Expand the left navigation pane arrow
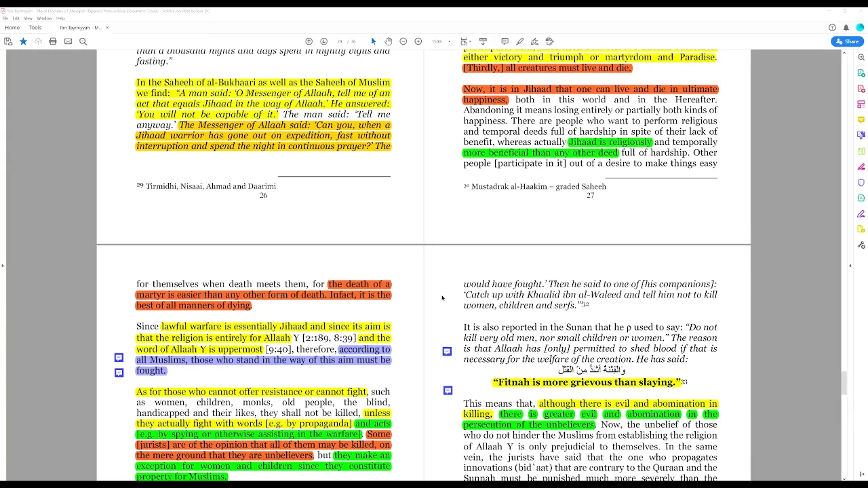Image resolution: width=868 pixels, height=488 pixels. pos(3,266)
